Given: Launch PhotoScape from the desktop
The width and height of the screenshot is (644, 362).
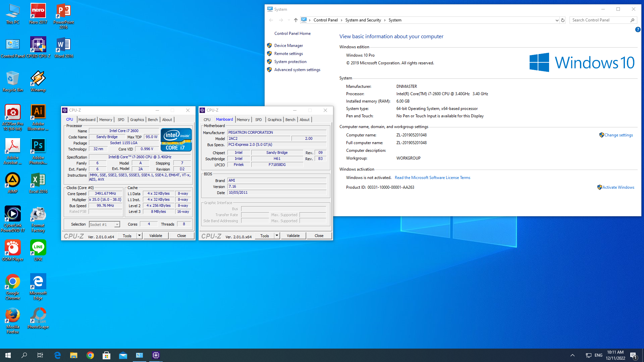Looking at the screenshot, I should click(38, 318).
